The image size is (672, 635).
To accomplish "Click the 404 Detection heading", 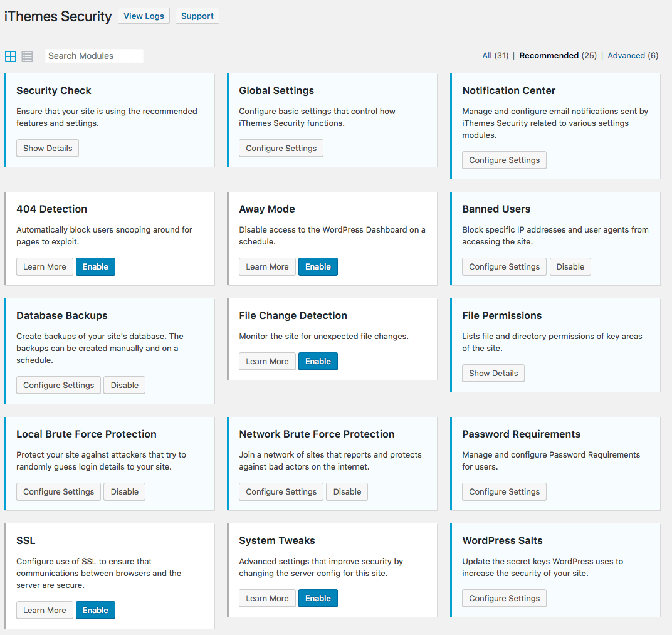I will (x=51, y=209).
